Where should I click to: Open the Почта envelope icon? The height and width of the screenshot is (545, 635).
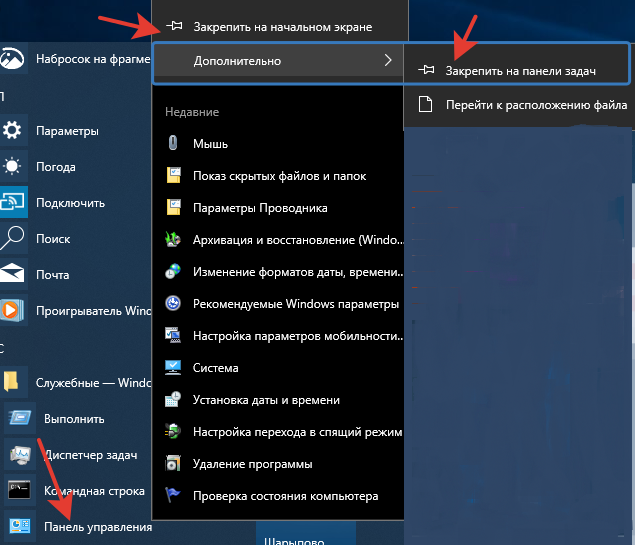(12, 274)
